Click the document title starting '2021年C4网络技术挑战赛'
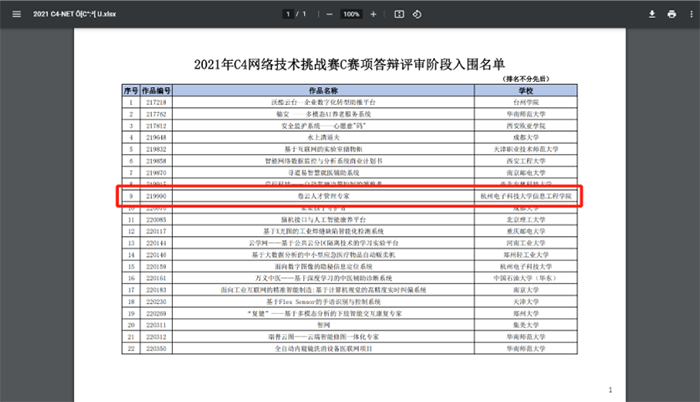This screenshot has width=700, height=402. [x=349, y=64]
